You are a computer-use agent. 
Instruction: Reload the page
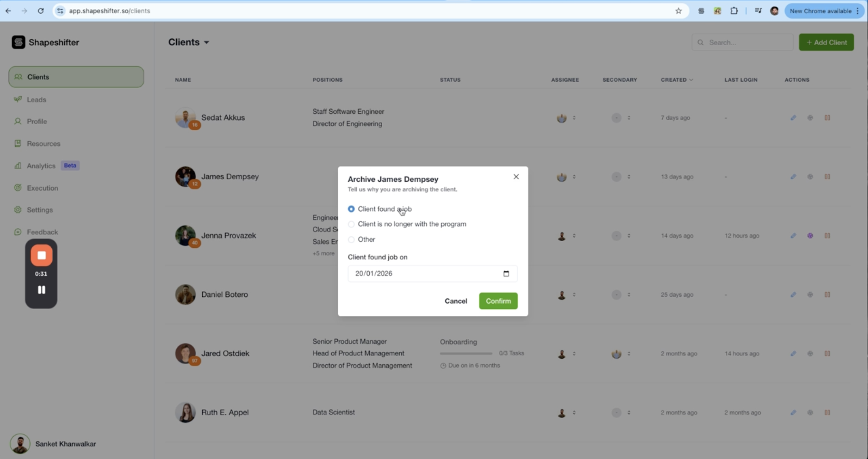41,11
